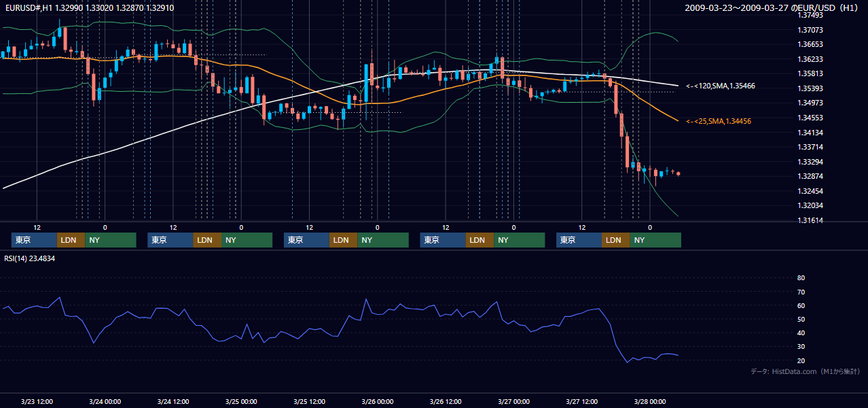The height and width of the screenshot is (408, 868).
Task: Click price axis value 1.33294
Action: 810,162
